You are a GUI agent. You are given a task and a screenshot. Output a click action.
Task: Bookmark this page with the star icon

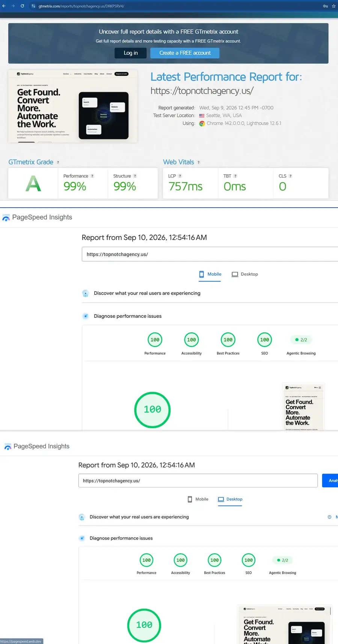tap(333, 6)
